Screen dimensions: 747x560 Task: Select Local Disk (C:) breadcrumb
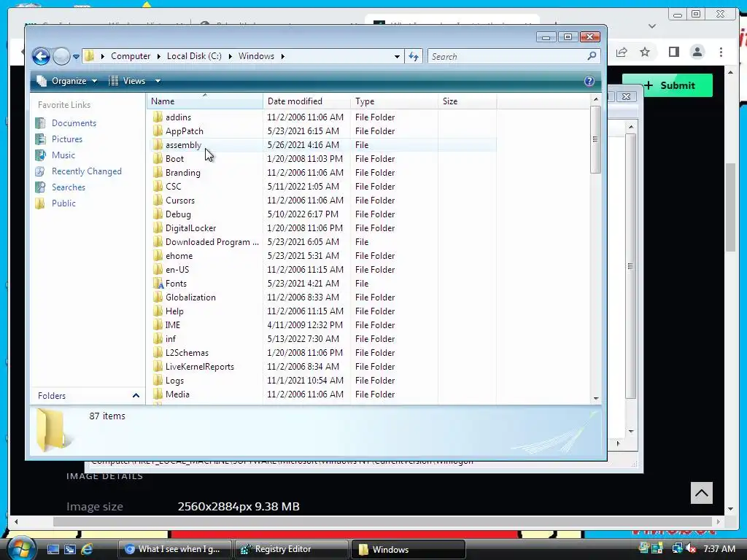194,56
